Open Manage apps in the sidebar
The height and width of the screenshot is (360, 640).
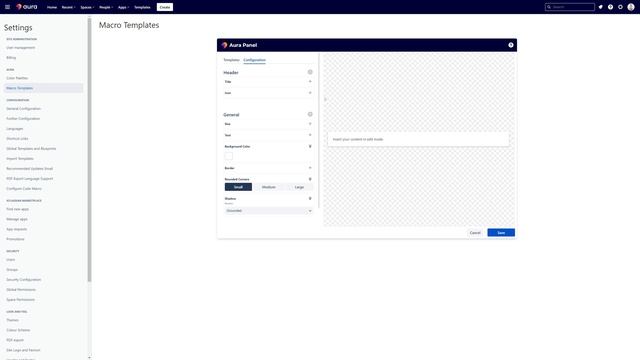pyautogui.click(x=17, y=219)
